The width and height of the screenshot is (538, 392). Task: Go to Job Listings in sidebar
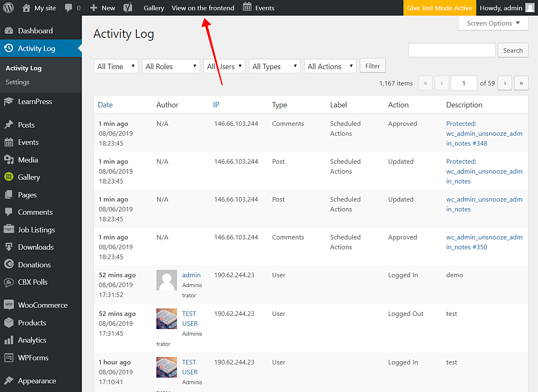36,230
